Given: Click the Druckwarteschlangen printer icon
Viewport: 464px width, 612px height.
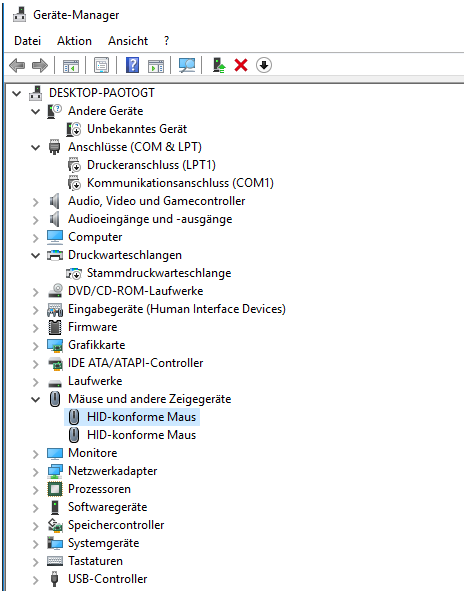Looking at the screenshot, I should 55,255.
